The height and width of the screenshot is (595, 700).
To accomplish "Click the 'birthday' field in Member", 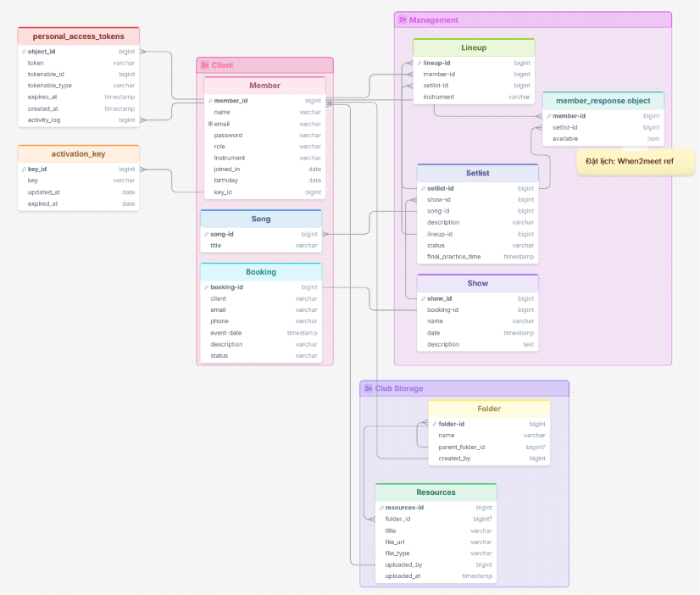I will 264,181.
